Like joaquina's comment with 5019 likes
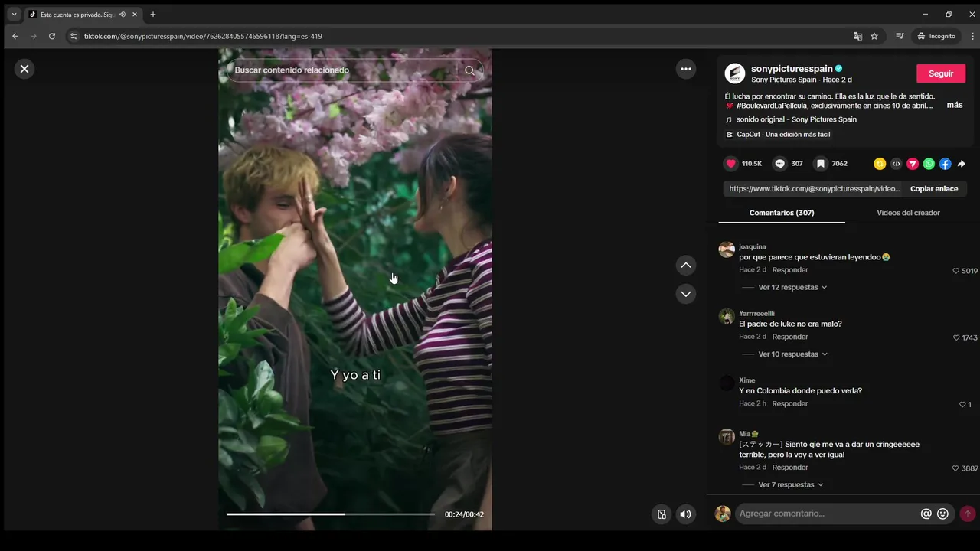This screenshot has width=980, height=551. point(956,271)
